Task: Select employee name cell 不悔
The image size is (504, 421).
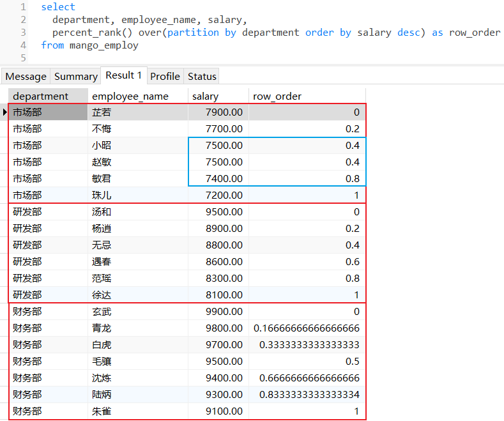Action: click(x=138, y=129)
